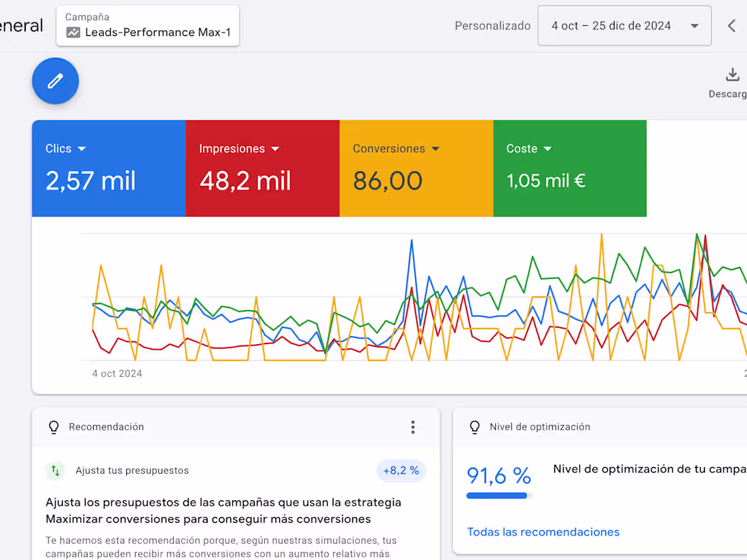Select the campaign Leads-Performance Max-1 field
Image resolution: width=747 pixels, height=560 pixels.
[x=158, y=32]
